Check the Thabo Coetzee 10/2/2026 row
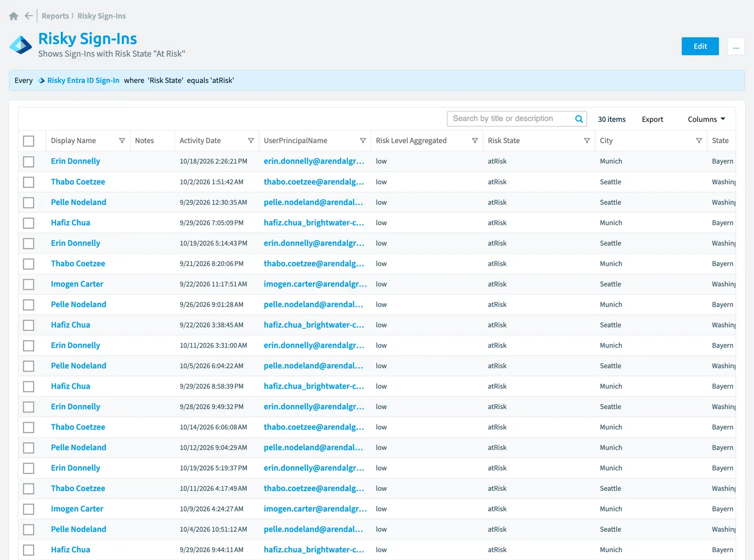This screenshot has width=754, height=560. [x=29, y=182]
